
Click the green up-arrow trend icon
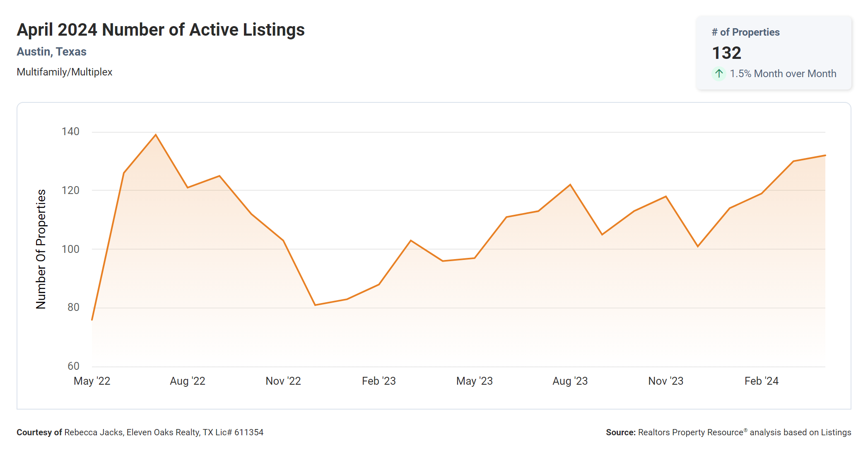[x=719, y=74]
